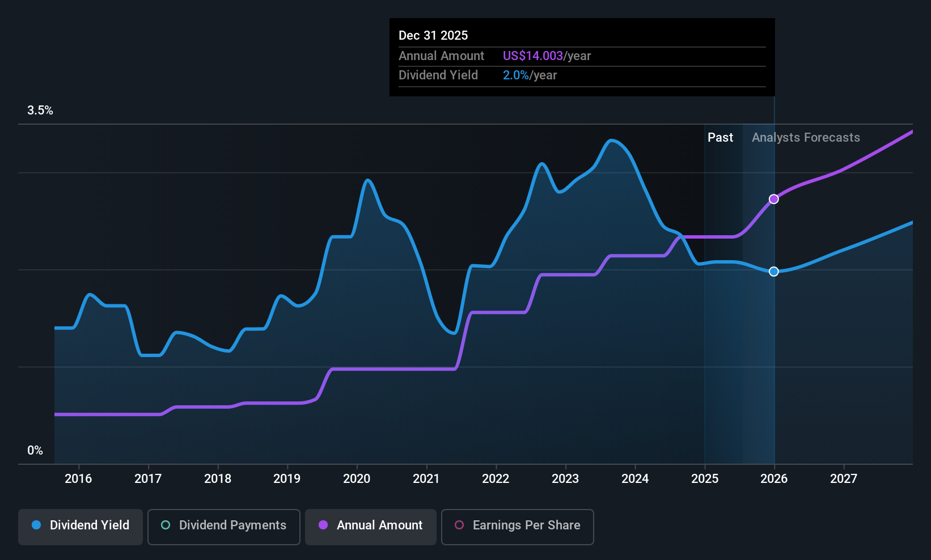Click the 2023 x-axis label
This screenshot has height=560, width=931.
[565, 479]
